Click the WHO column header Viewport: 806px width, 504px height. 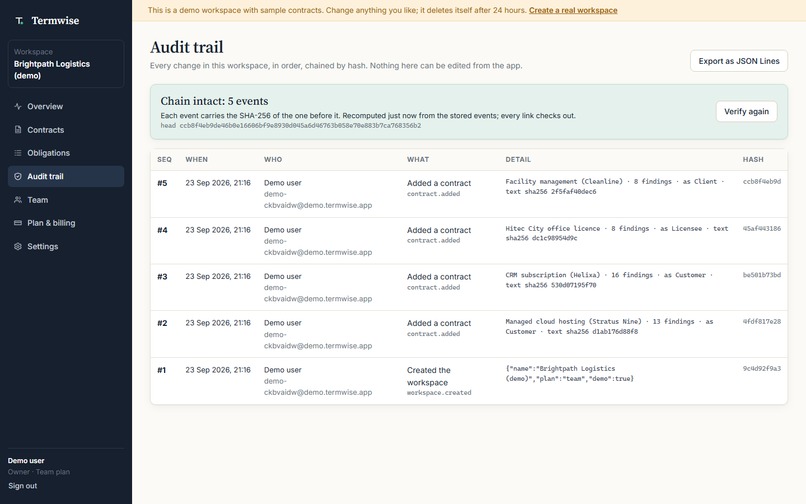273,159
